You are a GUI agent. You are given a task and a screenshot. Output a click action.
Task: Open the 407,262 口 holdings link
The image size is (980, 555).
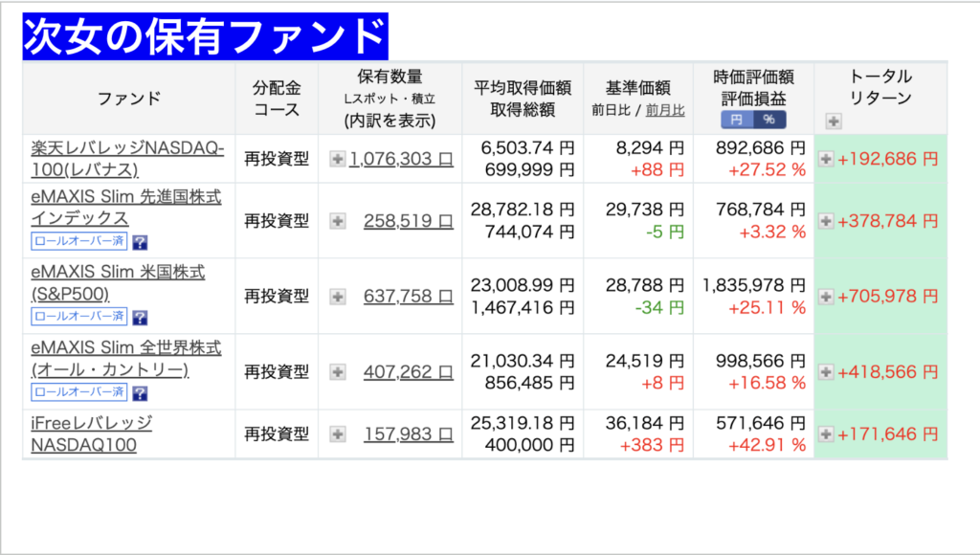pos(409,372)
